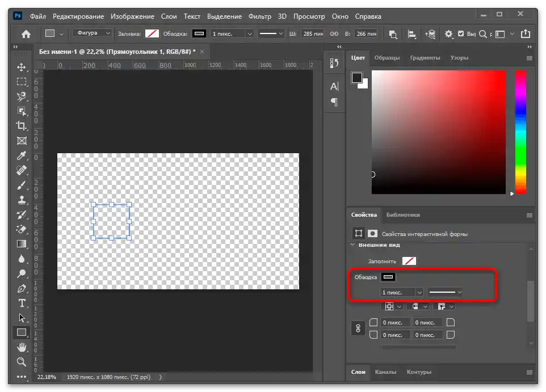Open the gear settings in options bar
The height and width of the screenshot is (392, 546).
pos(448,34)
